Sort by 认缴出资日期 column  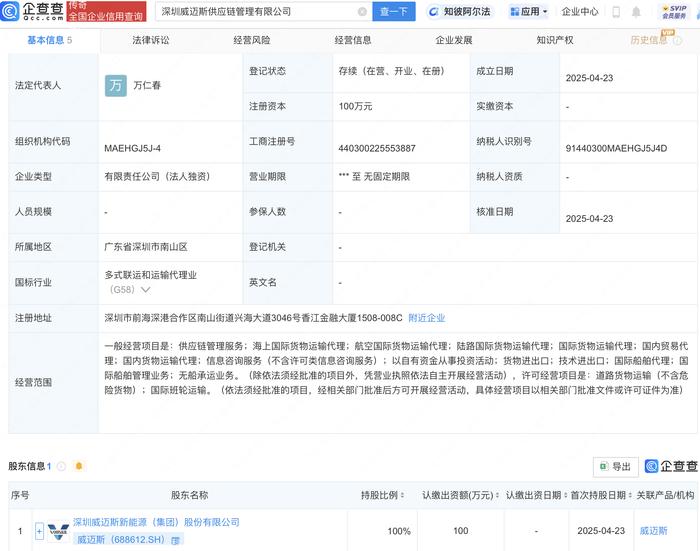(565, 495)
